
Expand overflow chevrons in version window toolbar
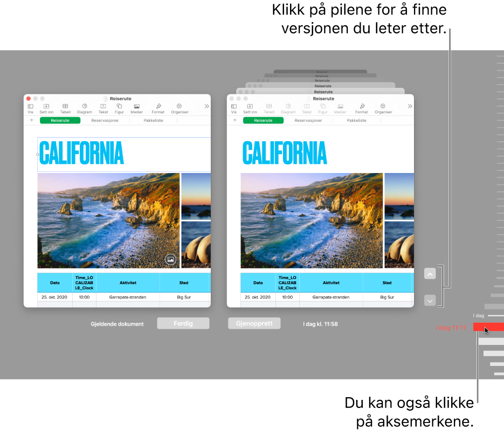click(x=410, y=106)
